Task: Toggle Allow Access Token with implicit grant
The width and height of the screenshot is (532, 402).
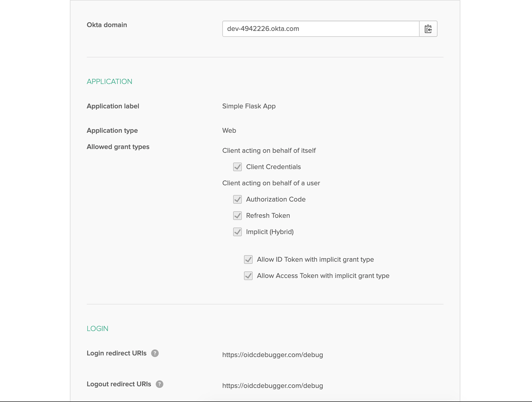Action: 248,276
